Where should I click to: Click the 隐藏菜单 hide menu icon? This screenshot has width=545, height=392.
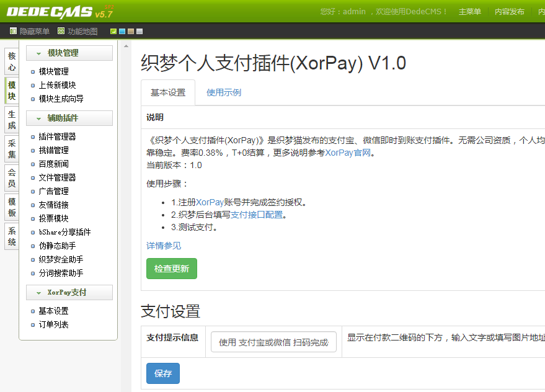tap(14, 31)
